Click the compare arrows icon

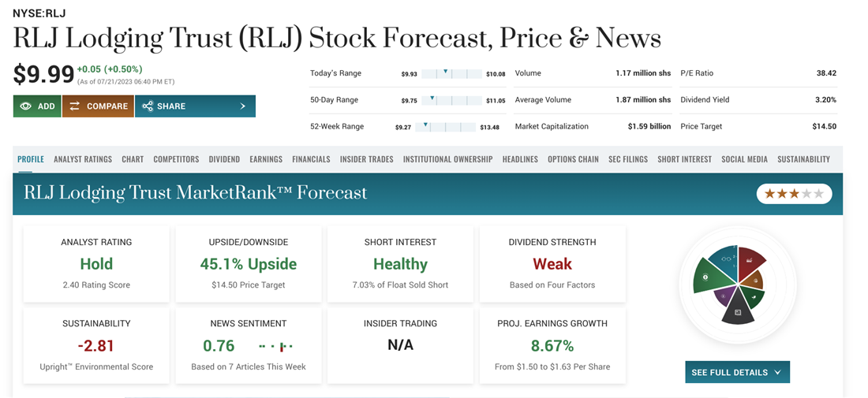pos(74,106)
